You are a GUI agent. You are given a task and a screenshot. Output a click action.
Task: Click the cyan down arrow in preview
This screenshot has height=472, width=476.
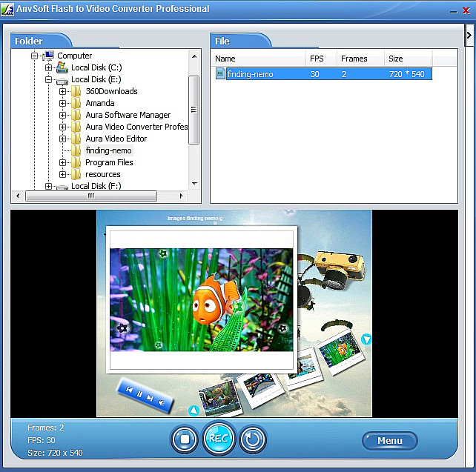pos(366,339)
